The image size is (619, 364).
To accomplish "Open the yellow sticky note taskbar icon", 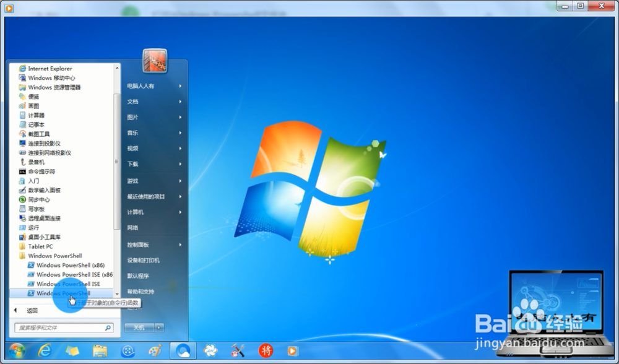I will point(72,350).
